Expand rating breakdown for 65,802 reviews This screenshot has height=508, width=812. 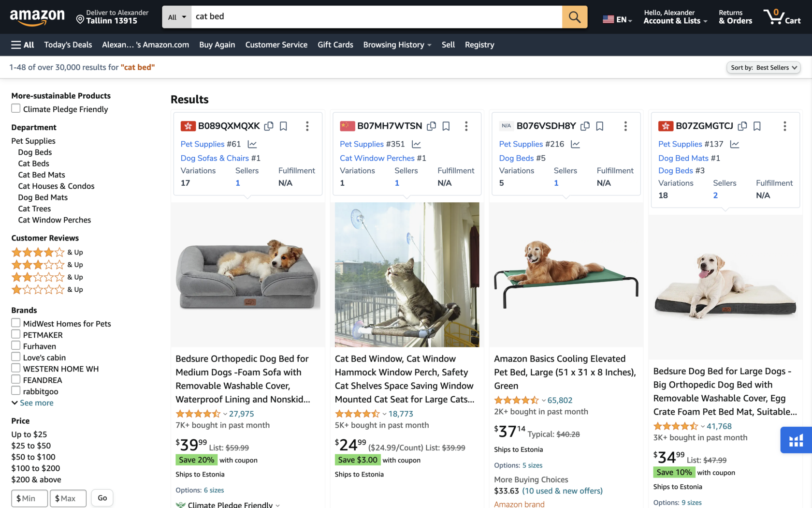click(544, 401)
